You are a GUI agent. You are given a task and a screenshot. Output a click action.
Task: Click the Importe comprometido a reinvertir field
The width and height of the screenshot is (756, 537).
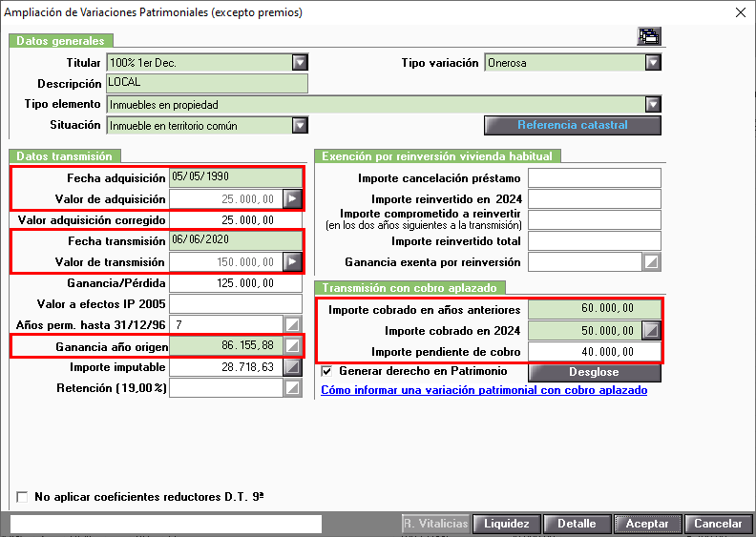pyautogui.click(x=595, y=219)
